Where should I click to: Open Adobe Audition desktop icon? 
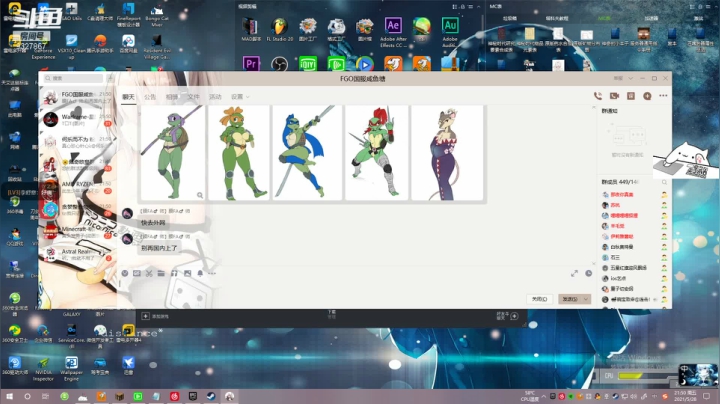pyautogui.click(x=450, y=30)
